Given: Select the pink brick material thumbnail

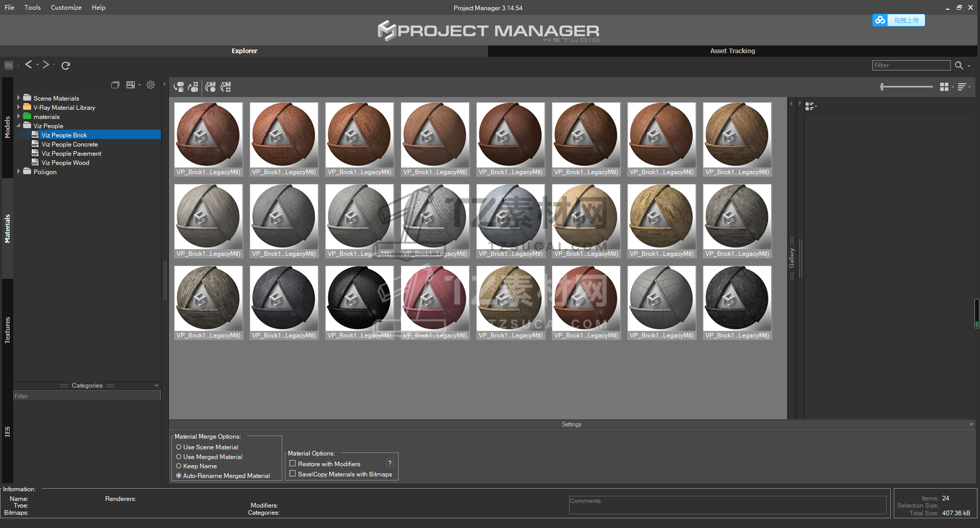Looking at the screenshot, I should click(435, 303).
